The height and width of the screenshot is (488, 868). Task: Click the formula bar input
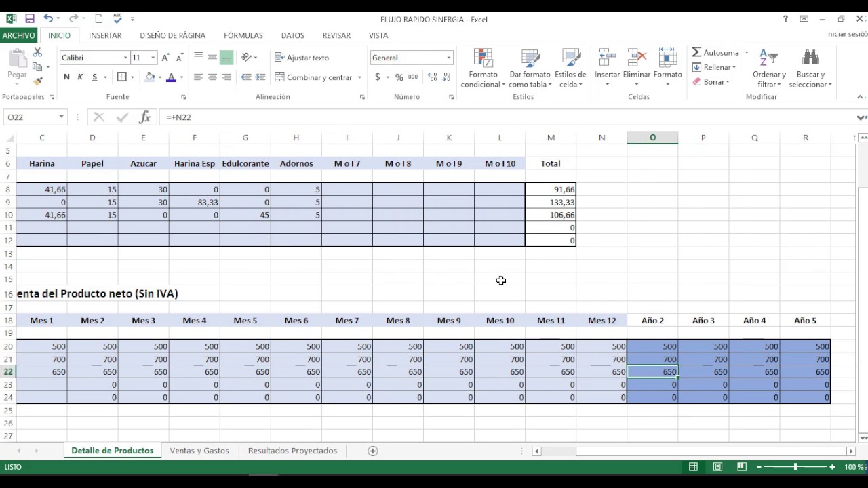(509, 117)
